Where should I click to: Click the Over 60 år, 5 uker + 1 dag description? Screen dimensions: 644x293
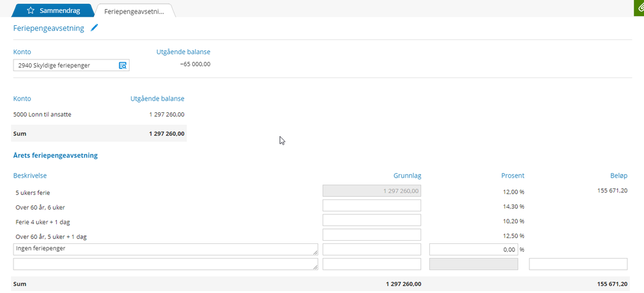51,237
